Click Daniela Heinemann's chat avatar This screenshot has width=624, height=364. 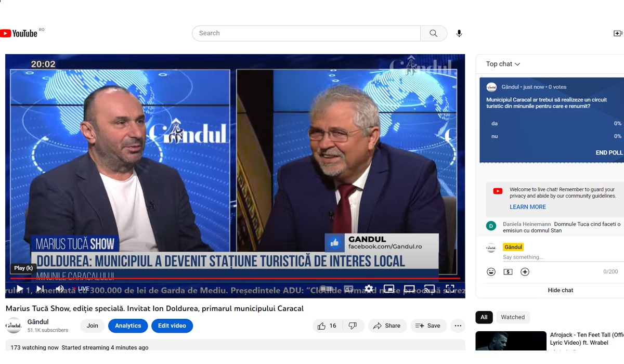tap(491, 226)
